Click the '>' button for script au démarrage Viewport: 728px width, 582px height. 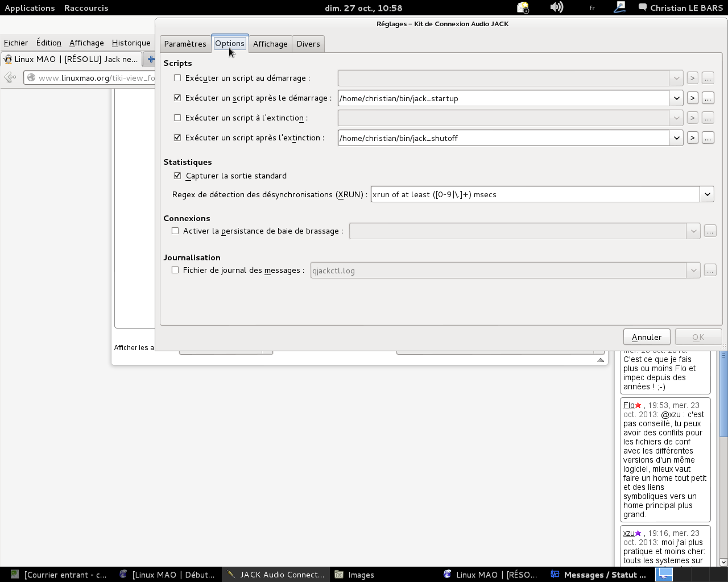pyautogui.click(x=692, y=78)
